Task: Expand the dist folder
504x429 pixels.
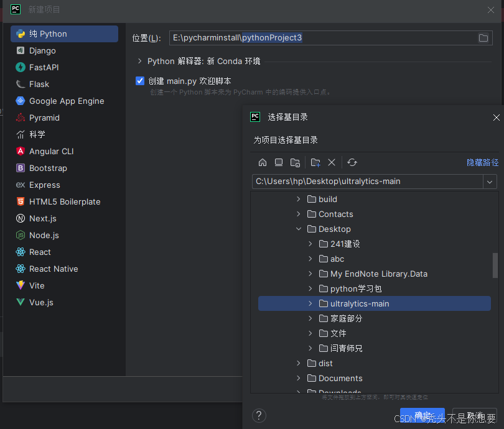Action: (x=298, y=363)
